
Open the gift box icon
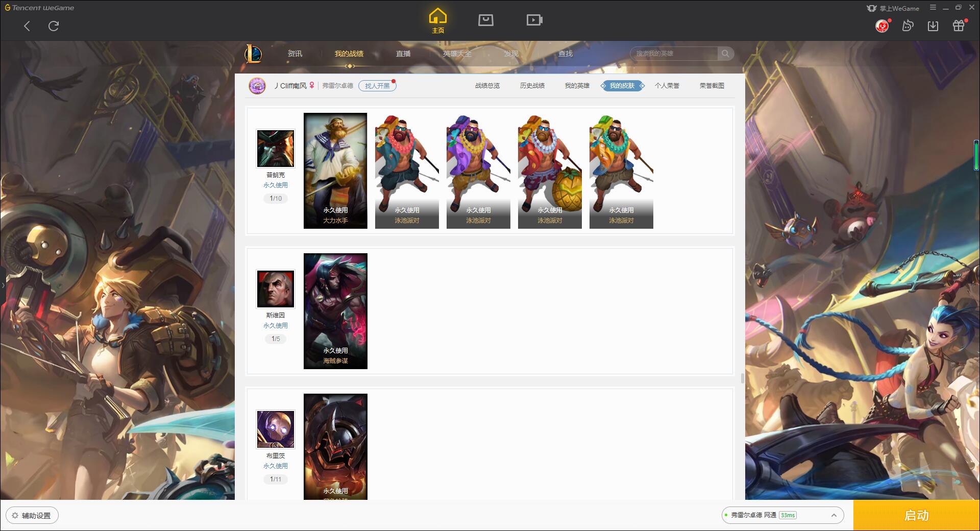[959, 26]
